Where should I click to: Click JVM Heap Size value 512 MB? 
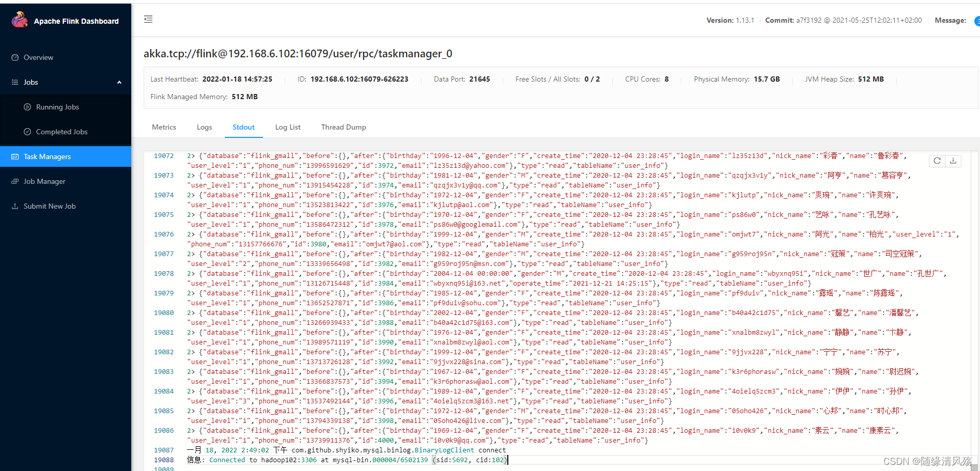pos(871,79)
